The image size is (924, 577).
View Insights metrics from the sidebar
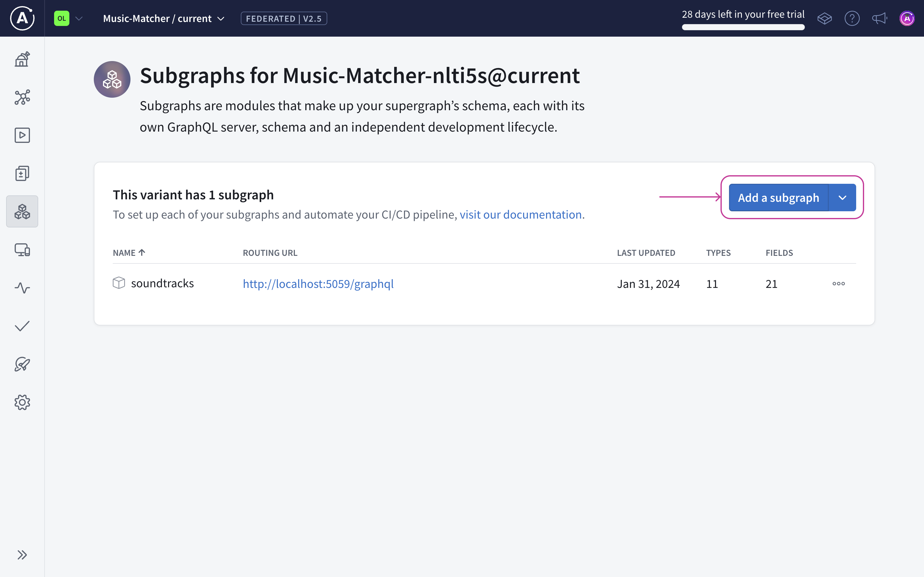(22, 288)
